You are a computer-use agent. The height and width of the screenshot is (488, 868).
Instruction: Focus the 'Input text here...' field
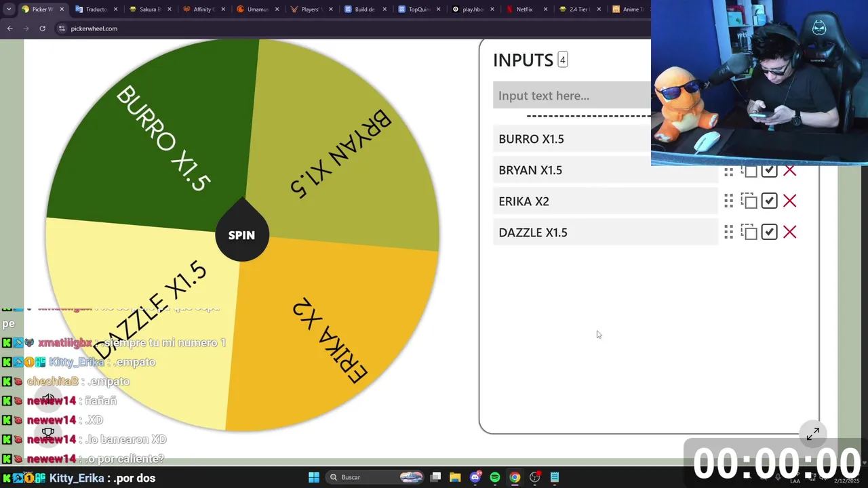point(572,96)
